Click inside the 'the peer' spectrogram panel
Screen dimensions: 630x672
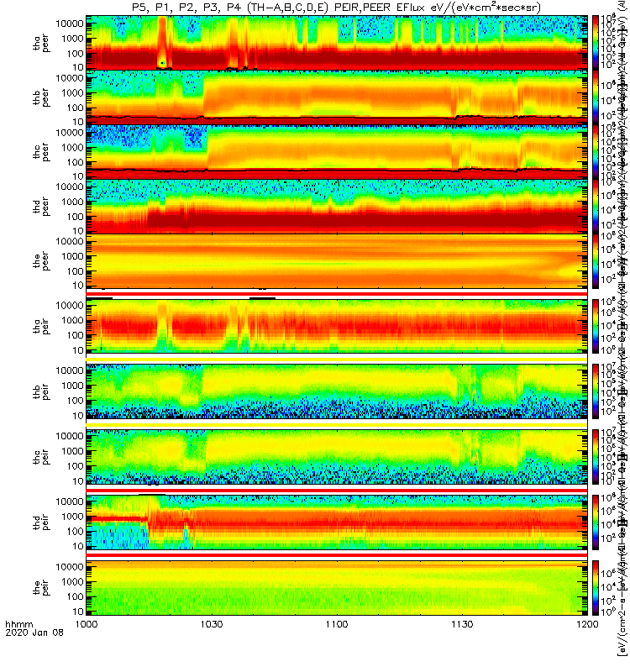[337, 261]
